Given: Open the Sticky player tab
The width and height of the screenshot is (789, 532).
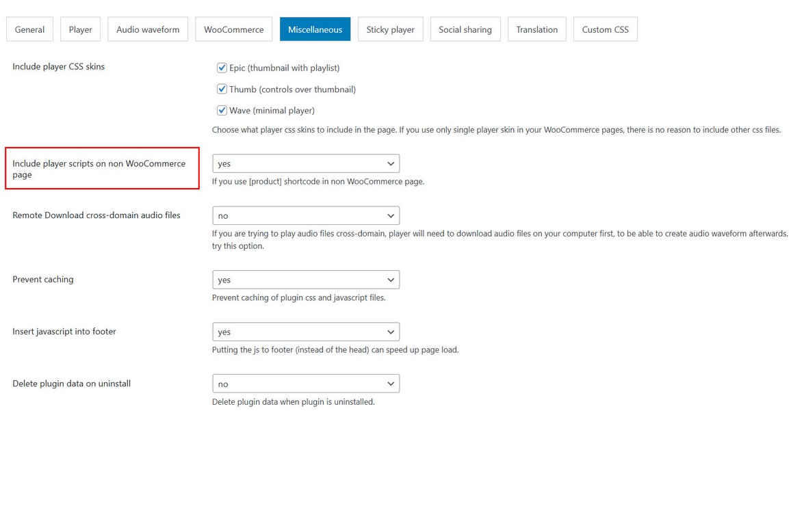Looking at the screenshot, I should (390, 29).
